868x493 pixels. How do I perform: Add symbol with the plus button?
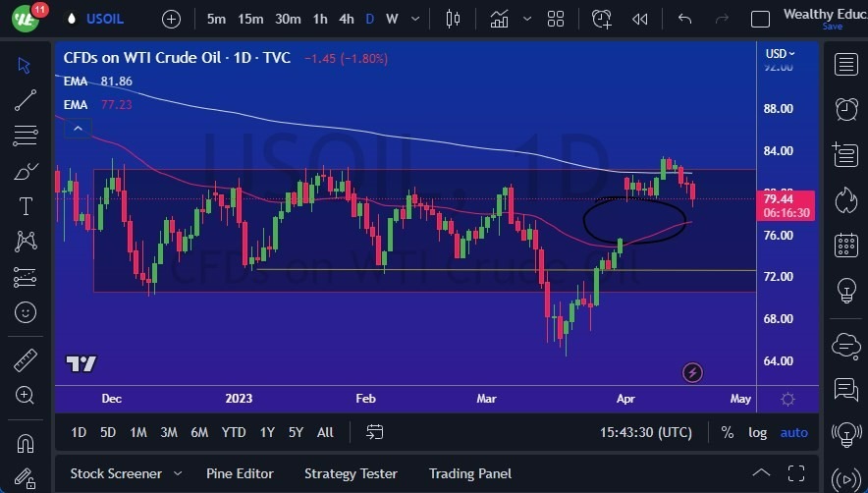171,20
